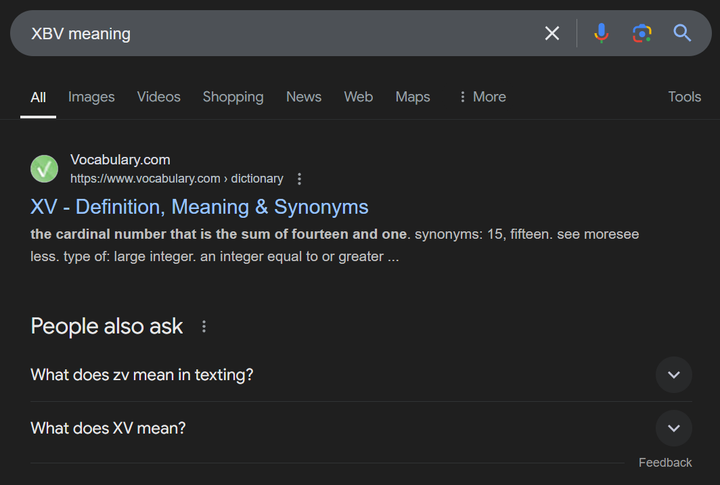This screenshot has height=485, width=720.
Task: Start voice search with microphone icon
Action: click(601, 33)
